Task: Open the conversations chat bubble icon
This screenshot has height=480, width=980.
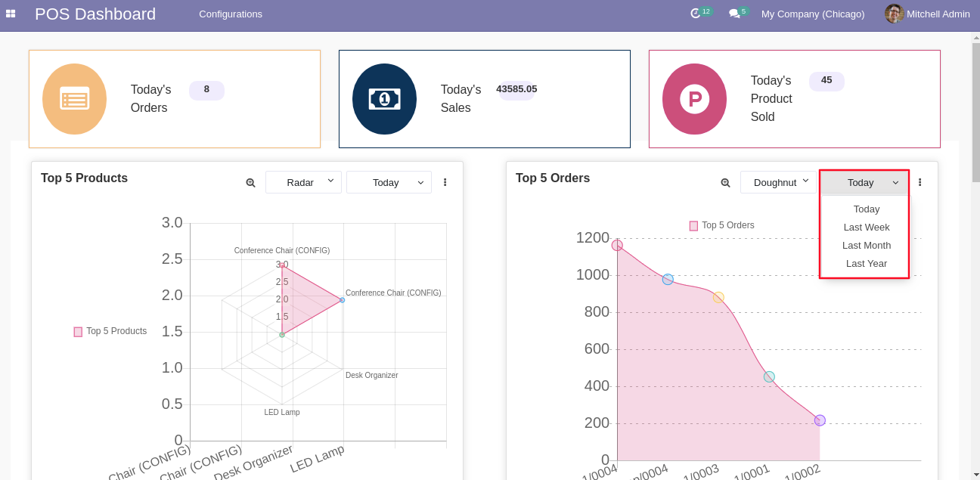Action: coord(733,14)
